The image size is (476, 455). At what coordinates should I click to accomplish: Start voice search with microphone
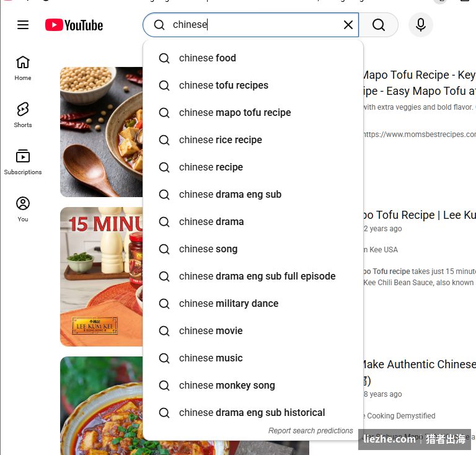tap(420, 25)
